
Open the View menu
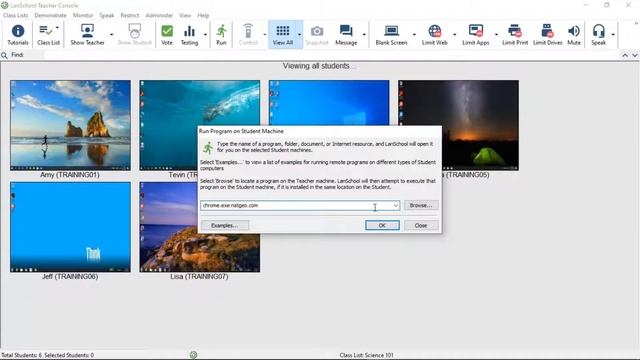[x=185, y=16]
